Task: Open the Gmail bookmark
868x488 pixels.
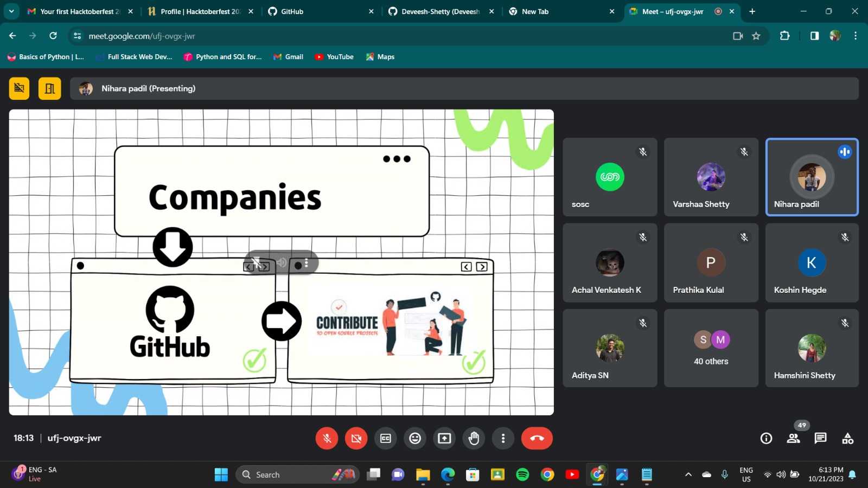Action: pyautogui.click(x=289, y=57)
